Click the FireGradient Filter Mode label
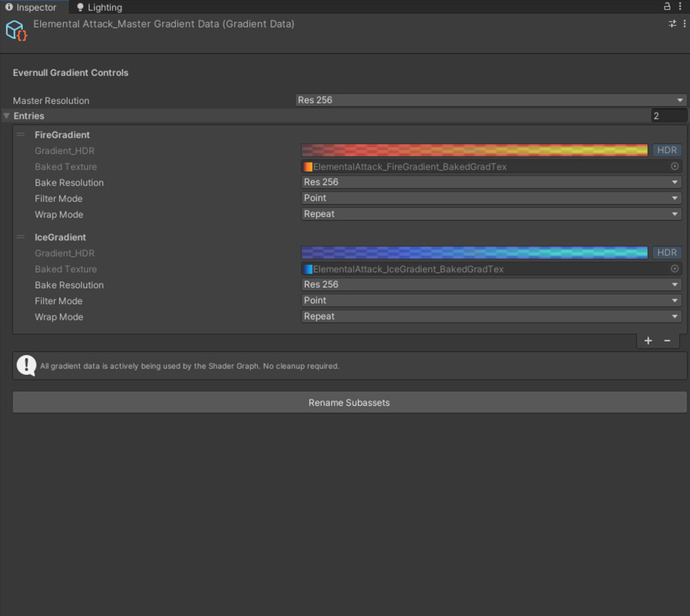 [59, 199]
